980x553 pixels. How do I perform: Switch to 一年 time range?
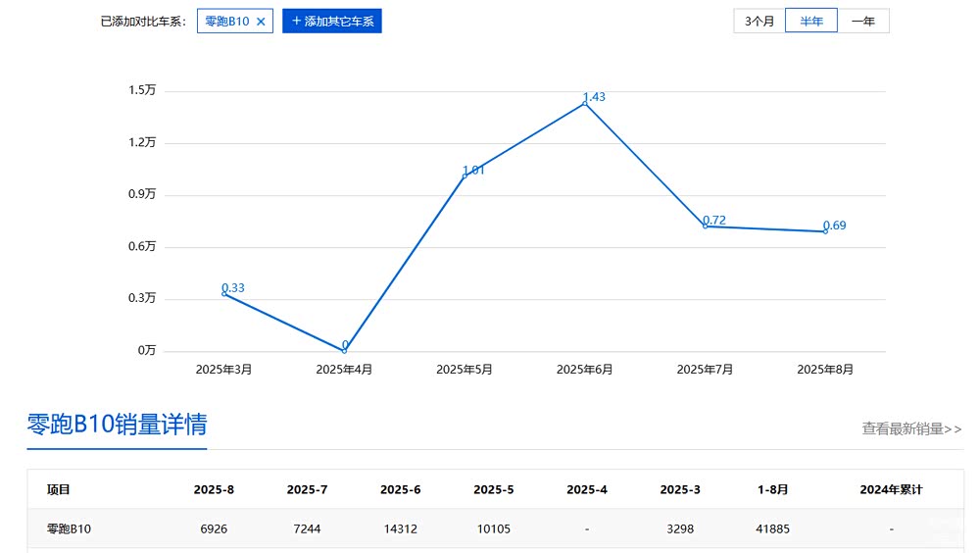(x=863, y=21)
